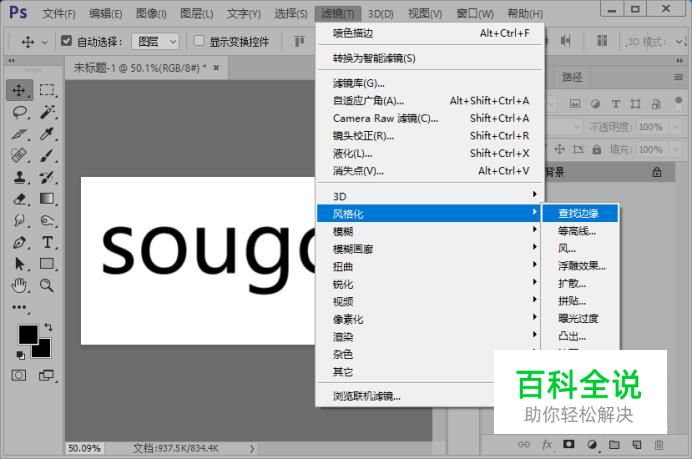Open the 填充 100% dropdown arrow
Viewport: 692px width, 459px height.
coord(676,149)
